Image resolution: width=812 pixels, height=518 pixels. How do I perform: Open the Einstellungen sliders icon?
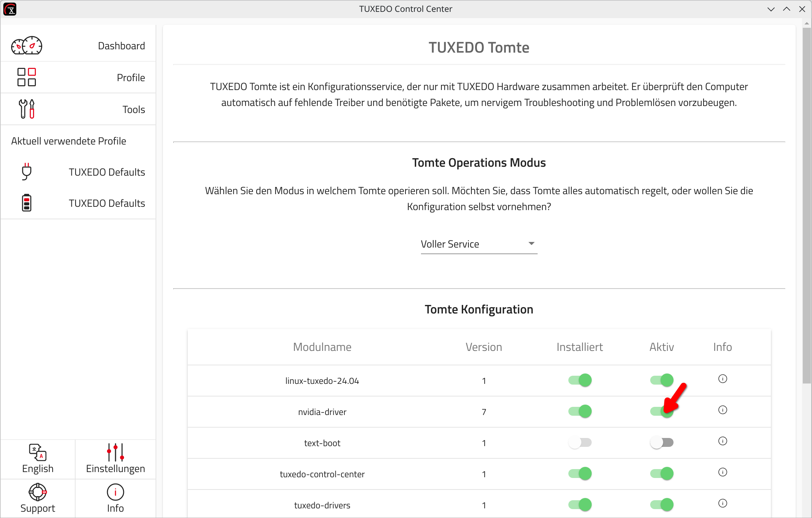116,452
